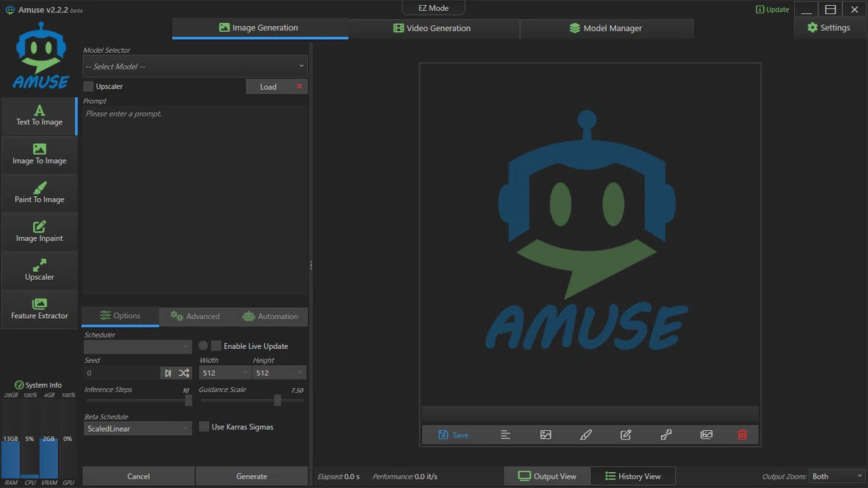Viewport: 868px width, 488px height.
Task: Click the next seed icon
Action: (x=168, y=373)
